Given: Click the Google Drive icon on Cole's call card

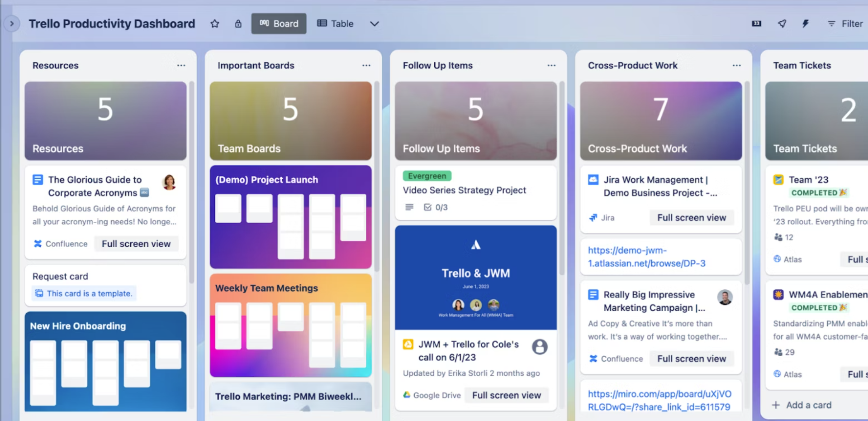Looking at the screenshot, I should point(408,395).
